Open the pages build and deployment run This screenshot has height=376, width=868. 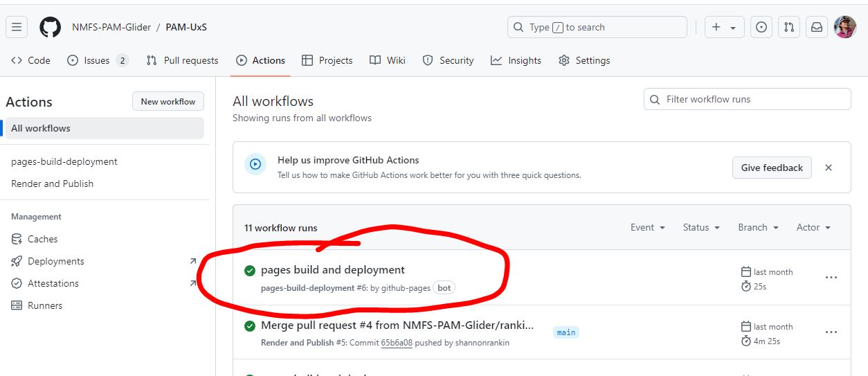(x=332, y=269)
